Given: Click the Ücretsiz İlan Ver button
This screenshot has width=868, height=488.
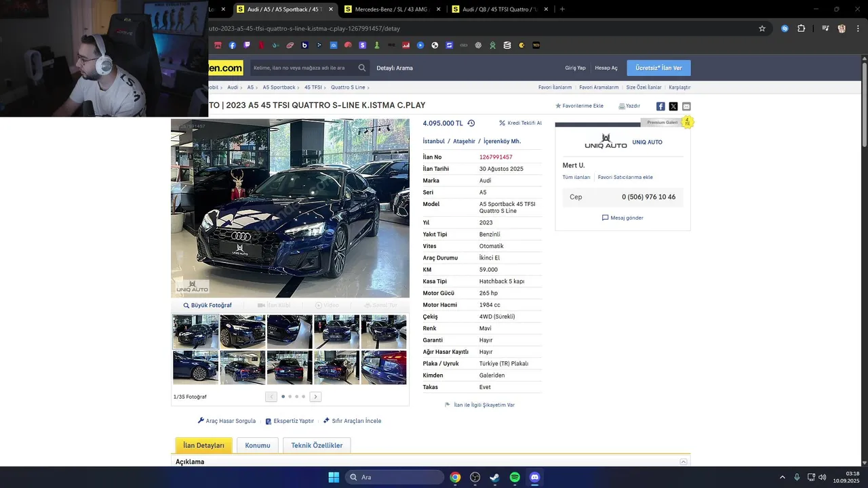Looking at the screenshot, I should 658,68.
